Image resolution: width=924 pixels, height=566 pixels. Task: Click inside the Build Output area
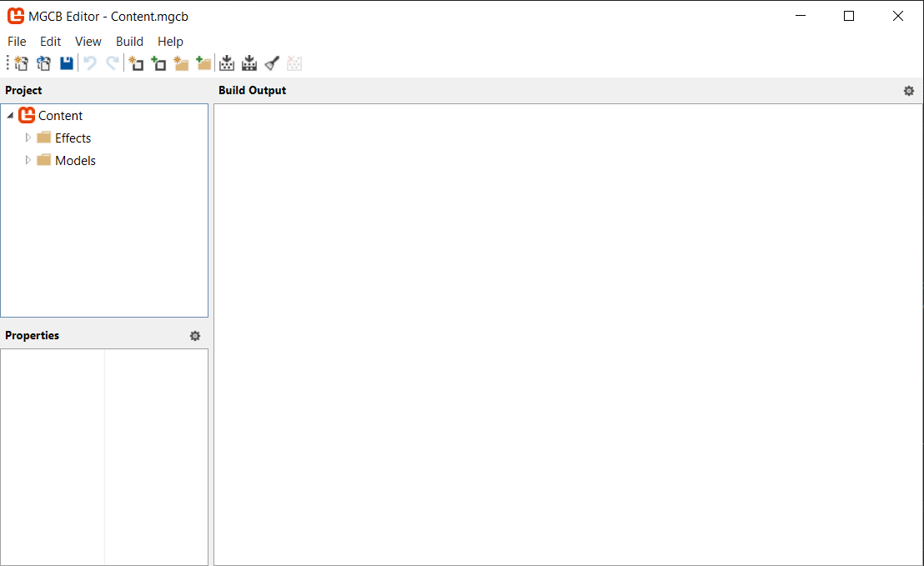568,334
